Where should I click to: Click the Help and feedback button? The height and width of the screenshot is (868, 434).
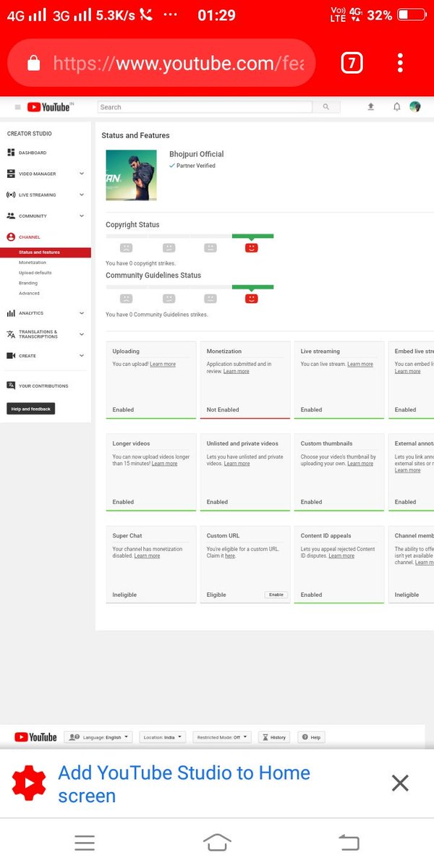click(31, 409)
